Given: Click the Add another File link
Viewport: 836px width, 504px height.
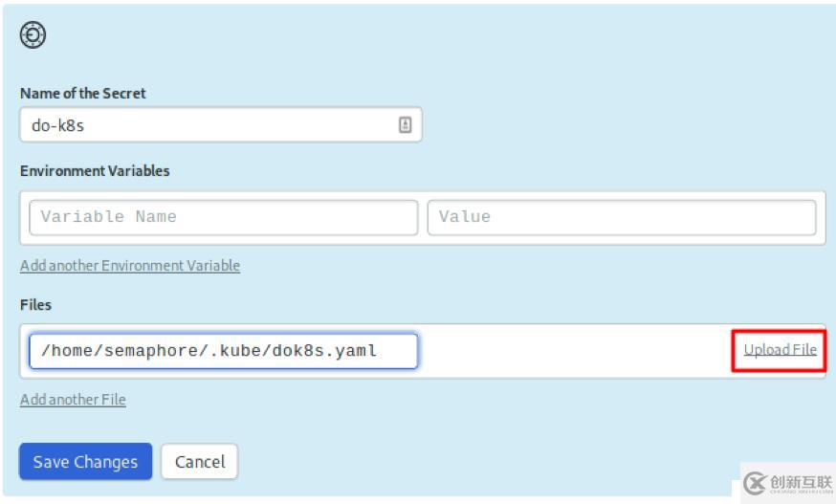Looking at the screenshot, I should (x=73, y=400).
